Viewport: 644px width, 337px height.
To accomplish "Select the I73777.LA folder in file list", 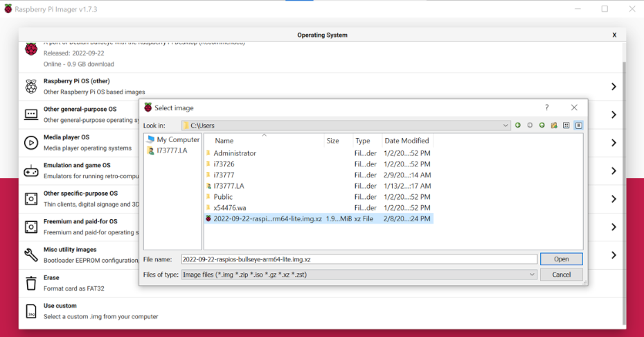I will 319,186.
